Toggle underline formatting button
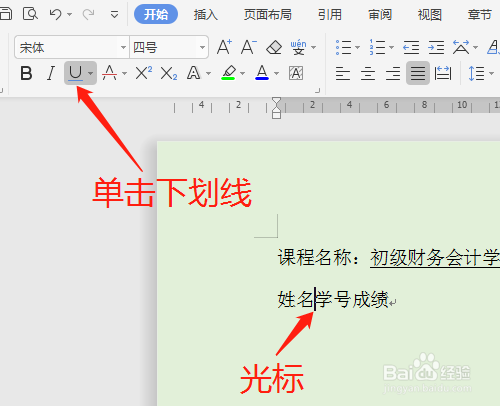Image resolution: width=500 pixels, height=406 pixels. (75, 73)
